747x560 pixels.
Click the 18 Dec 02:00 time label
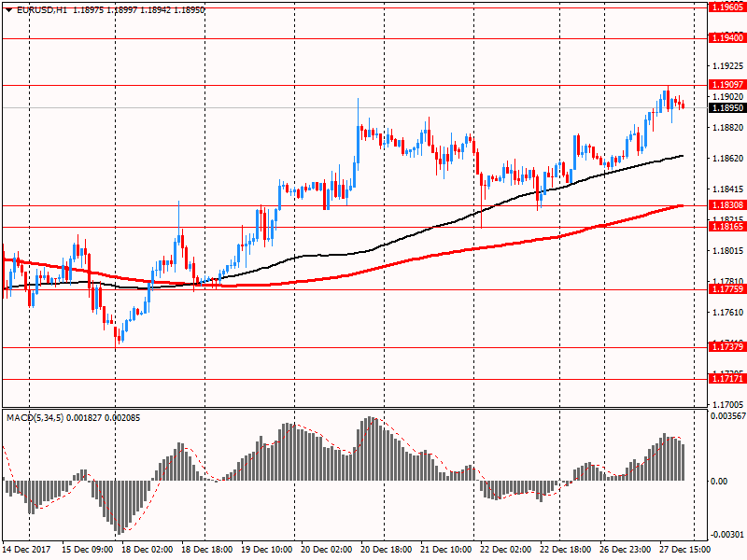148,549
